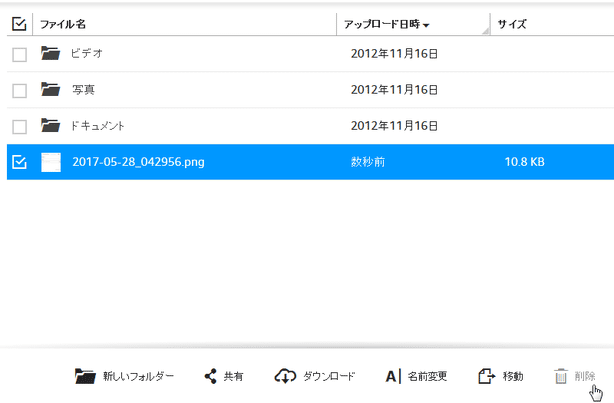Click the 写真 folder name
The image size is (614, 403).
point(83,90)
